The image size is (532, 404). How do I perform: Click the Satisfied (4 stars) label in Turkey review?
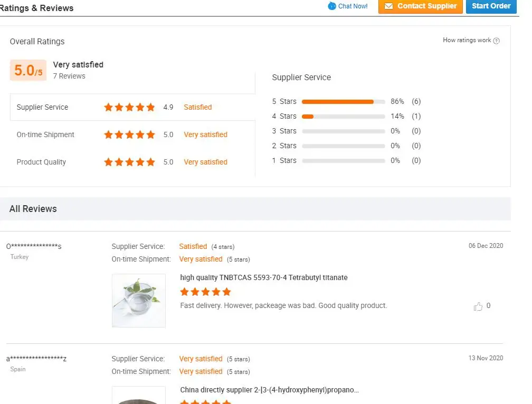(207, 246)
